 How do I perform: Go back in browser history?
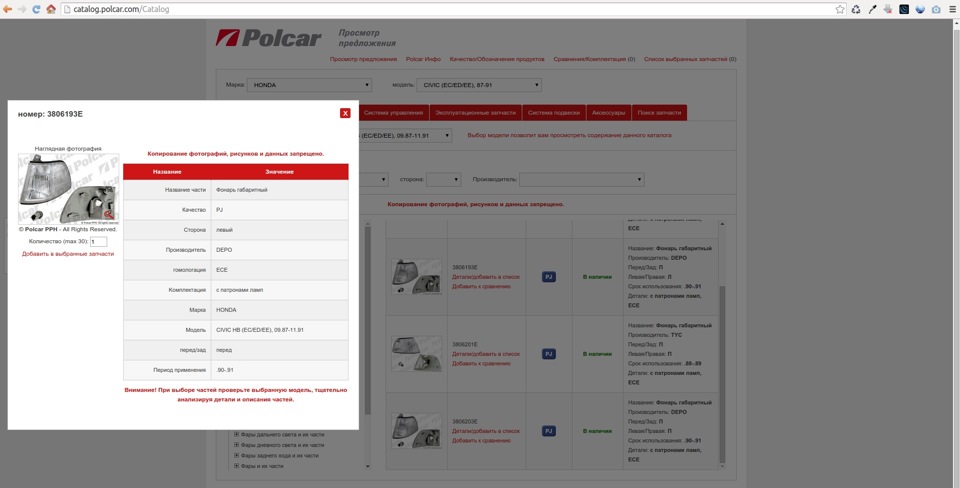point(7,9)
